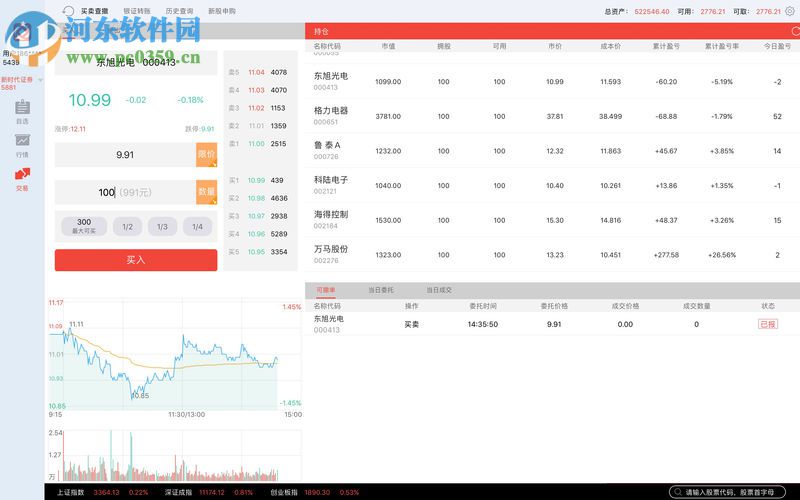This screenshot has height=500, width=800.
Task: Switch to the 历史查询 tab
Action: pyautogui.click(x=179, y=11)
